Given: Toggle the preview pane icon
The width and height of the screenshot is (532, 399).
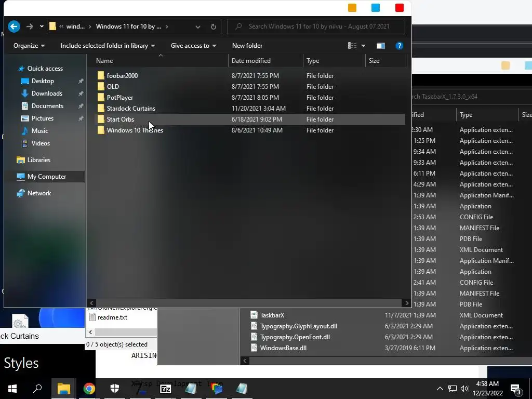Looking at the screenshot, I should pos(381,46).
